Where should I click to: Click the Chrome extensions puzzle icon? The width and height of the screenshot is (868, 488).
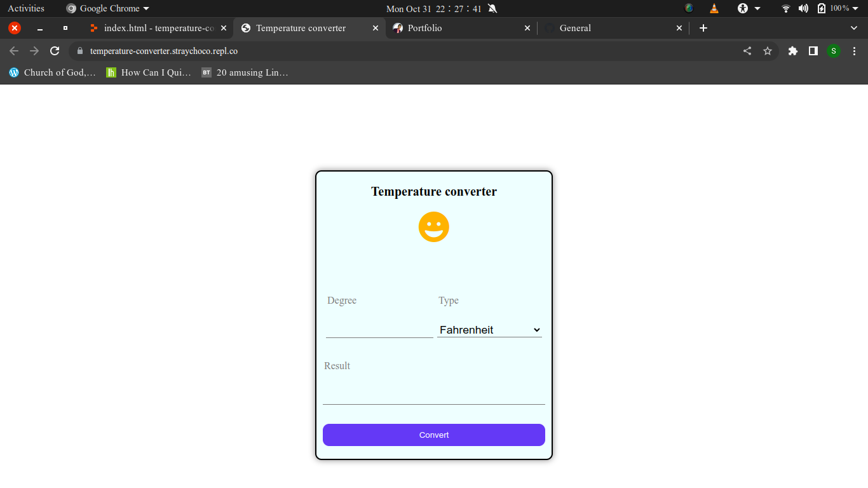pos(792,51)
